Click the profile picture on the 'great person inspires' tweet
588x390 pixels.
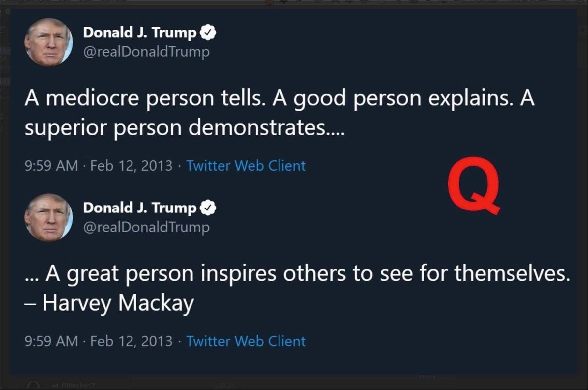[48, 217]
